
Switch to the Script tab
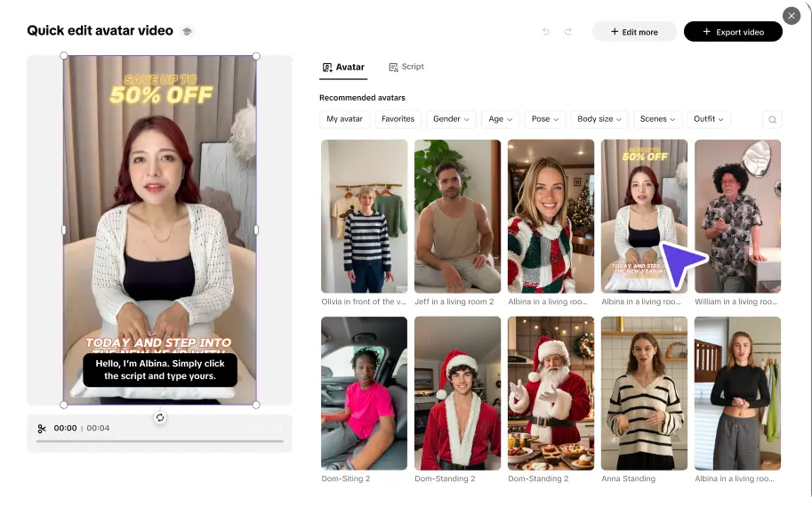click(x=406, y=67)
